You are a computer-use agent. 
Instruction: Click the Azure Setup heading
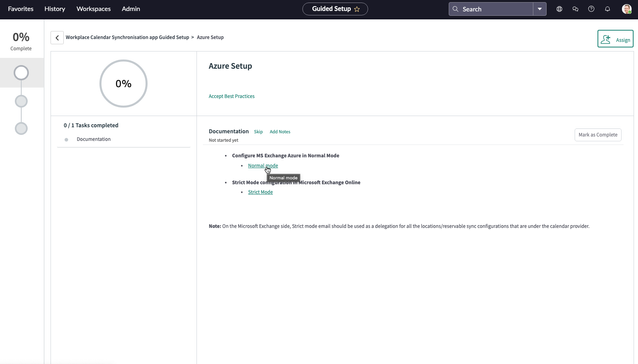[230, 66]
